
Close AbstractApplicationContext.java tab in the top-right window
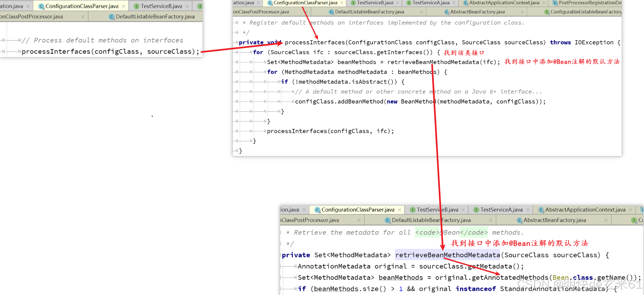click(544, 3)
